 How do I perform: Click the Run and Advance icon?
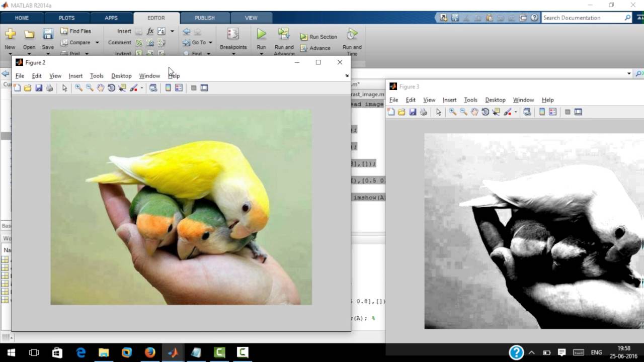click(x=284, y=34)
